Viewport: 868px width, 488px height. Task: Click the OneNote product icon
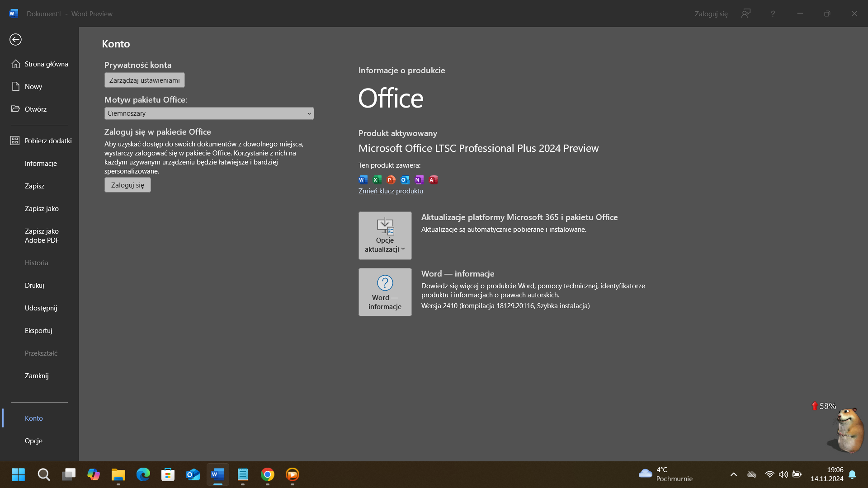(419, 180)
